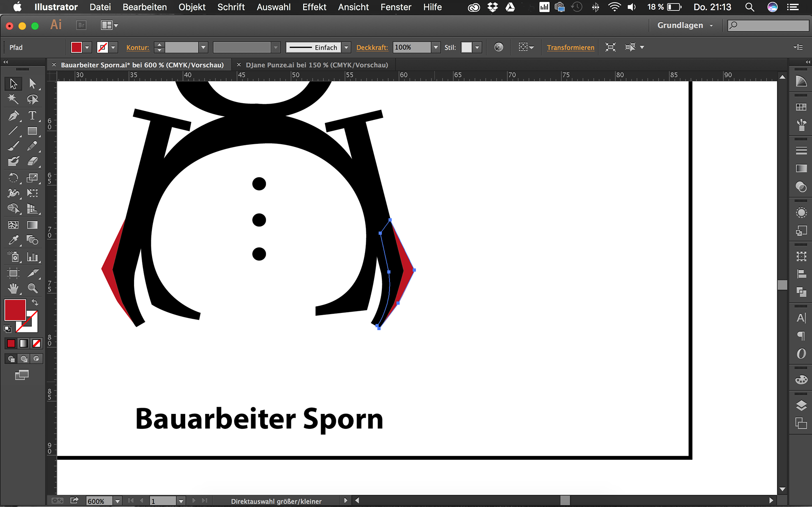This screenshot has width=812, height=507.
Task: Click the large red fill swatch in toolbox
Action: 15,310
